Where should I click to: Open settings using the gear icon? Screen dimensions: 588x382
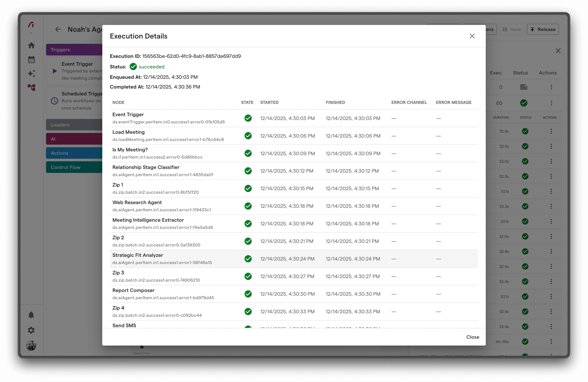[31, 330]
